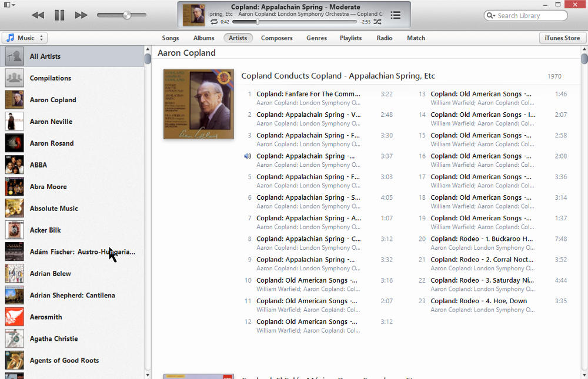Click the Adrian Belew artist thumbnail

14,274
